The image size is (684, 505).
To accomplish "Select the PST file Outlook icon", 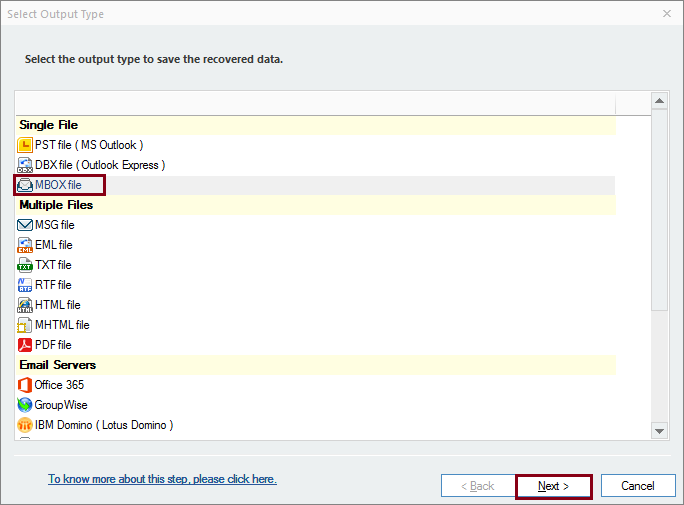I will [25, 145].
